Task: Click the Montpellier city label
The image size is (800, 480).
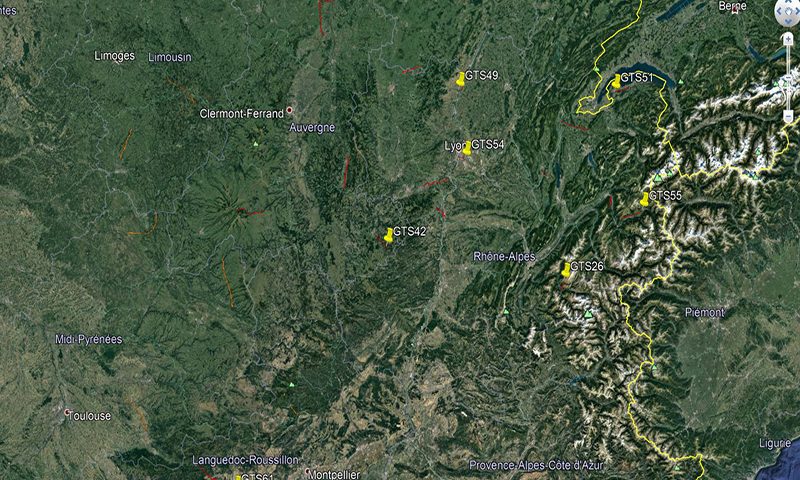Action: pyautogui.click(x=335, y=474)
